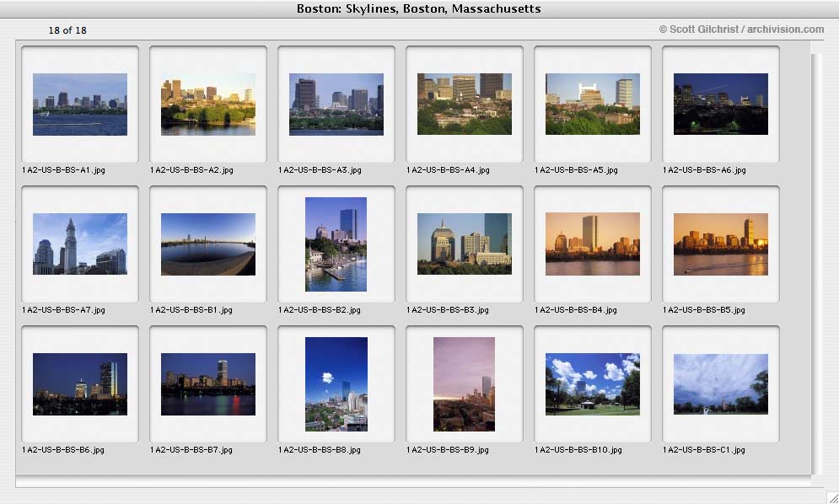Click filename label 1A2-US-B-BS-B2.jpg
The image size is (839, 504).
(x=320, y=310)
